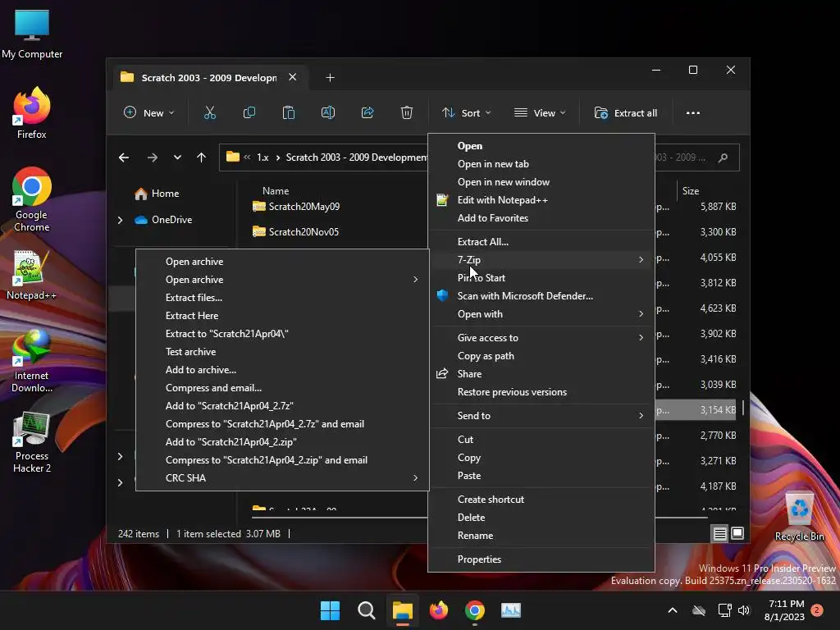
Task: Open taskbar Search
Action: (x=367, y=610)
